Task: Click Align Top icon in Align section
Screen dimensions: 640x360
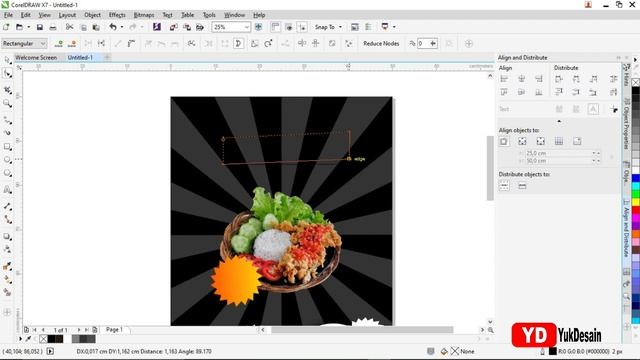Action: pyautogui.click(x=504, y=92)
